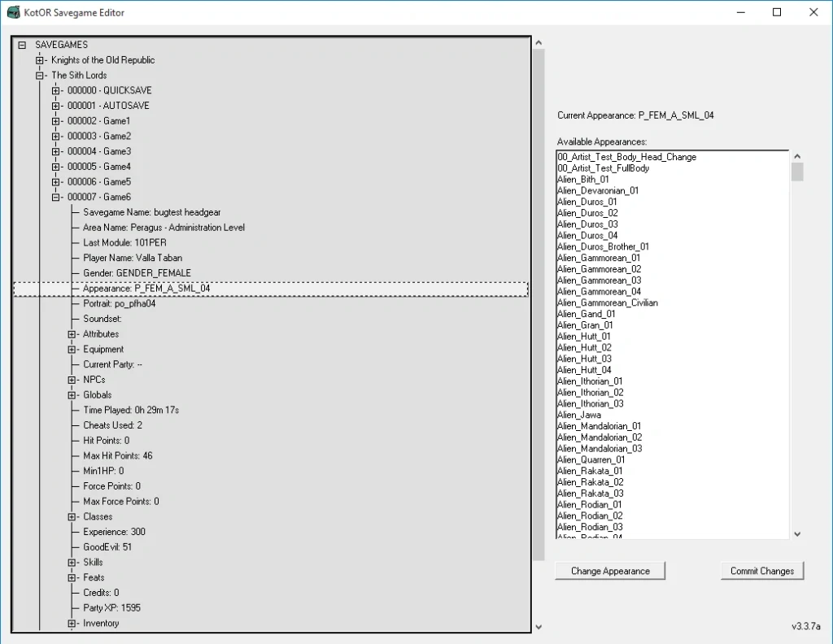The width and height of the screenshot is (833, 644).
Task: Click the savegame tree scroll down arrow
Action: (x=538, y=626)
